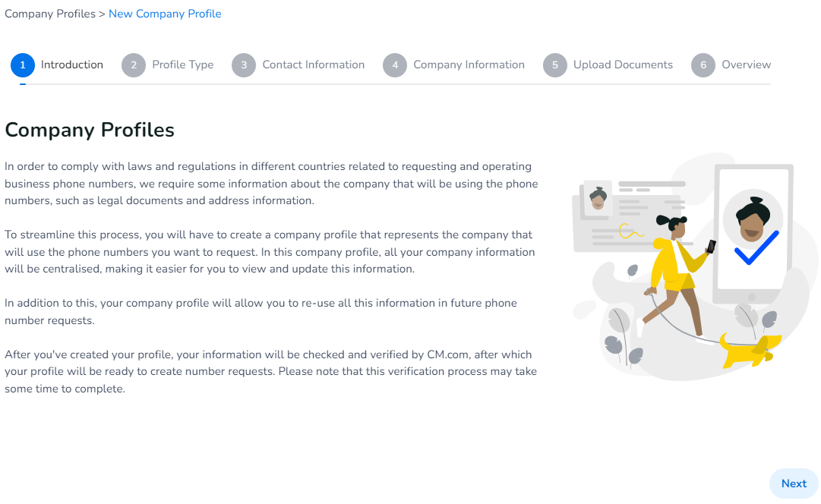821x504 pixels.
Task: Click the step 1 numbered circle
Action: (x=23, y=65)
